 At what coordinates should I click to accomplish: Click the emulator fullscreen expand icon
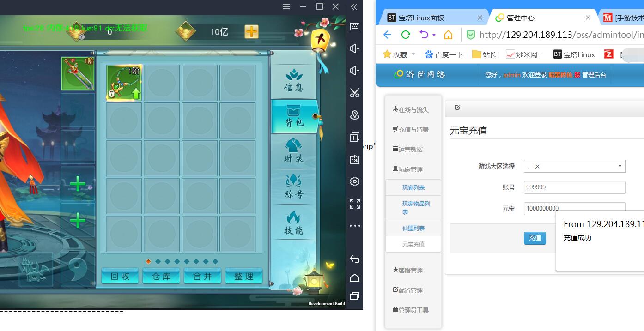point(354,204)
